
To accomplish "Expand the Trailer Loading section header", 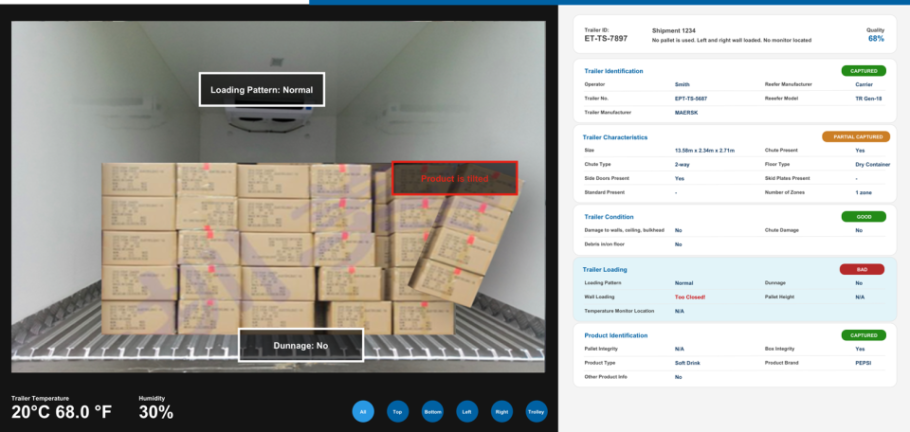I will pyautogui.click(x=605, y=269).
